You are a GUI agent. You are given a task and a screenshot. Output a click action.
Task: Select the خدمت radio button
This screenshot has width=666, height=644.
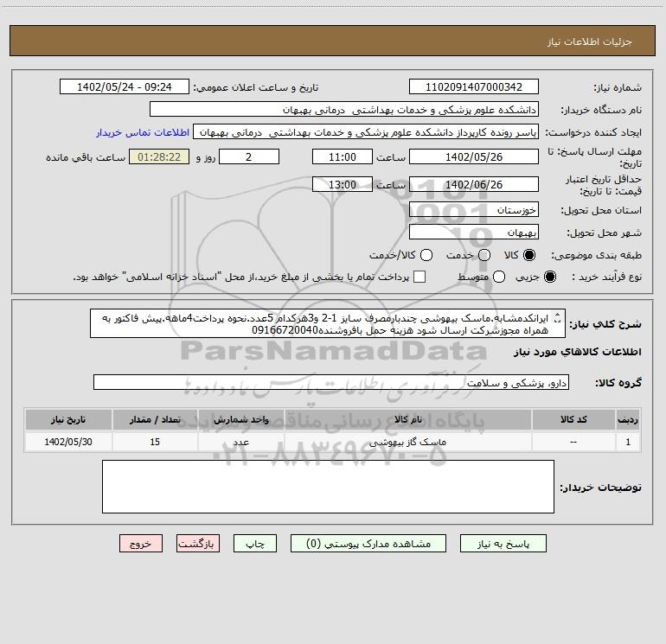point(484,255)
